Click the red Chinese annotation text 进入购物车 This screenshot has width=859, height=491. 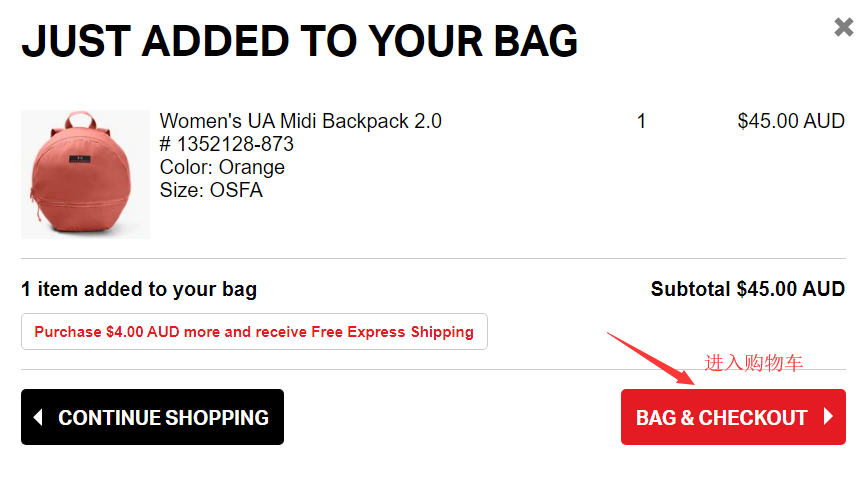point(754,363)
